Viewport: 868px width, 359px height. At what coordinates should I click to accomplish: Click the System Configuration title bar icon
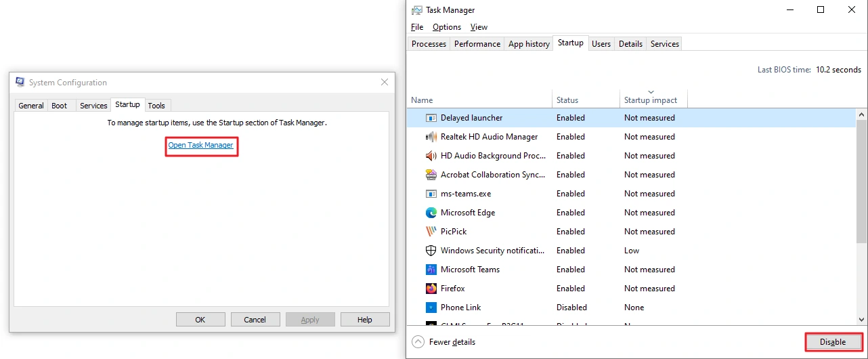point(20,83)
